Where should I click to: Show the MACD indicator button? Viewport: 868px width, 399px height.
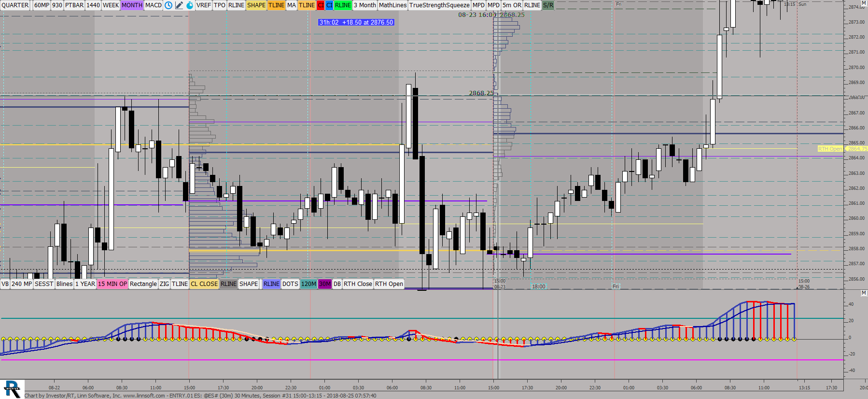(154, 5)
